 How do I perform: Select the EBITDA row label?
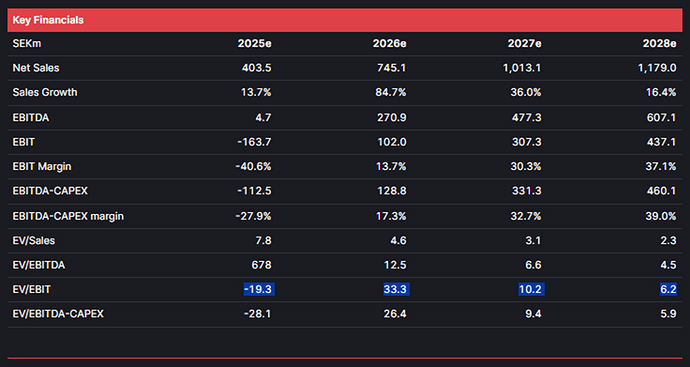tap(31, 117)
